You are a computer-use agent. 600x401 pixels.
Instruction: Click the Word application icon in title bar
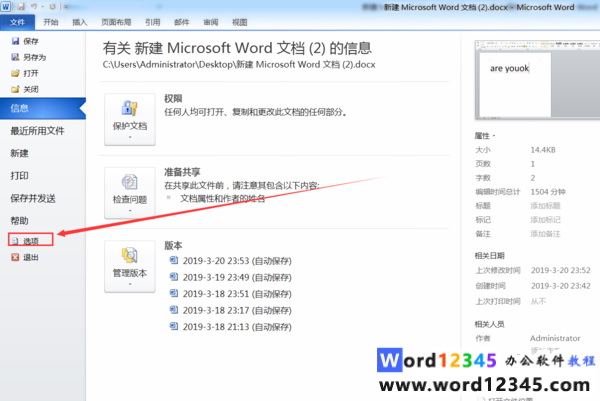(x=6, y=7)
